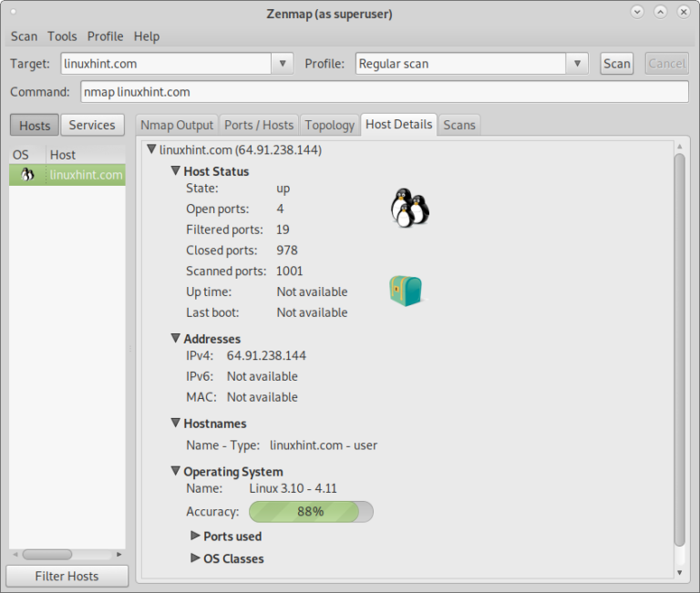Toggle the Services list view button
700x593 pixels.
92,126
